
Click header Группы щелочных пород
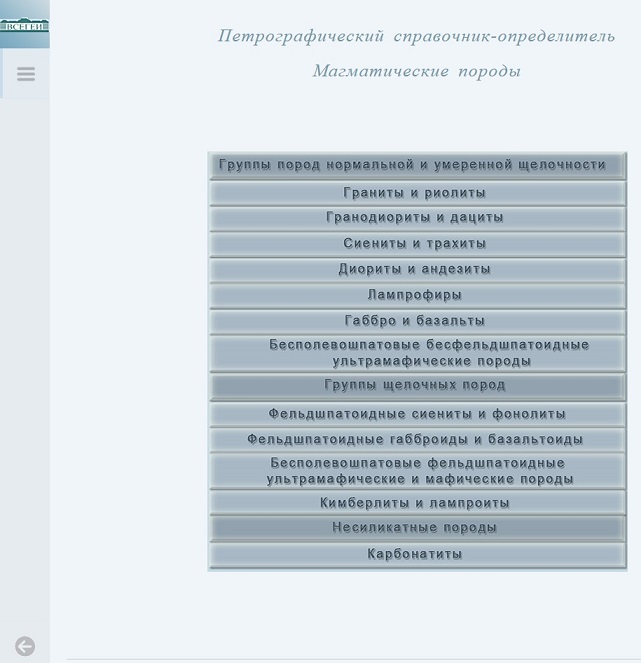tap(417, 386)
